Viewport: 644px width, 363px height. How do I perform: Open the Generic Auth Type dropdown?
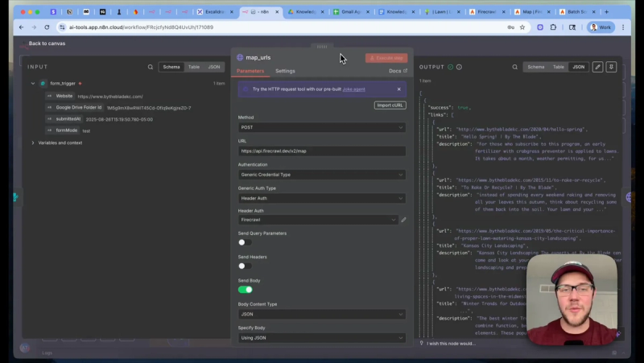[x=322, y=198]
